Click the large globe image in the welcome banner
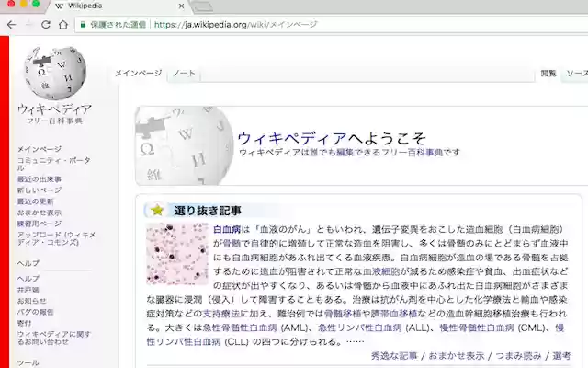This screenshot has width=588, height=368. click(184, 146)
